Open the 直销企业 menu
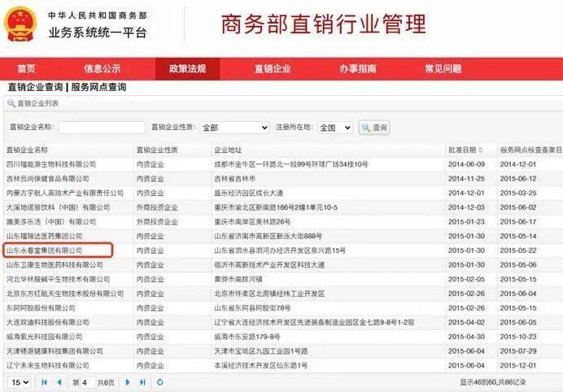This screenshot has width=563, height=392. coord(273,68)
